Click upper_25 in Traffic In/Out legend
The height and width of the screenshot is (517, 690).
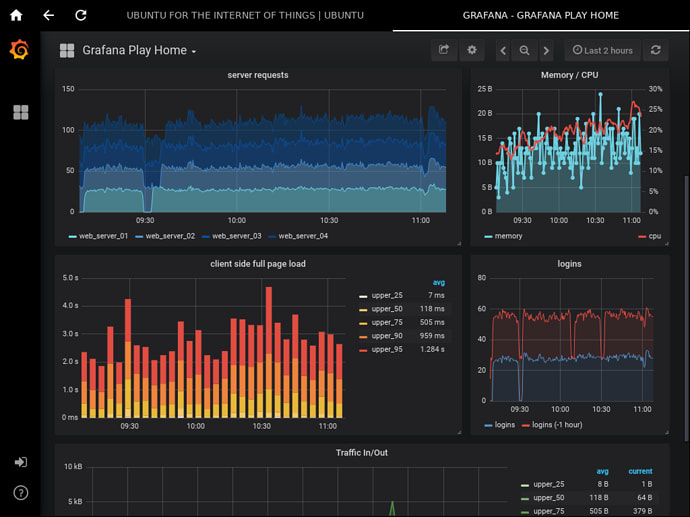tap(549, 484)
